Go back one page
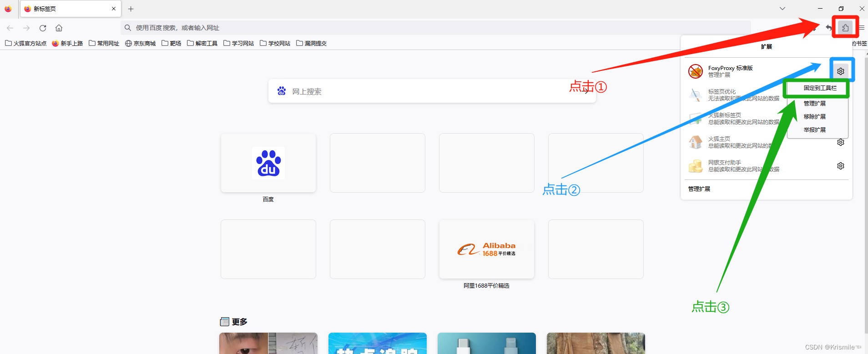 [10, 28]
